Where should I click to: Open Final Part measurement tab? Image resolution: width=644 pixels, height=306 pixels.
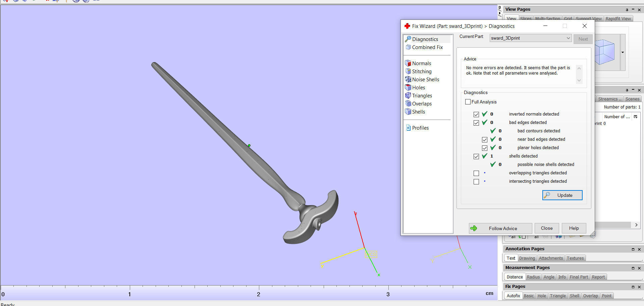pos(579,277)
